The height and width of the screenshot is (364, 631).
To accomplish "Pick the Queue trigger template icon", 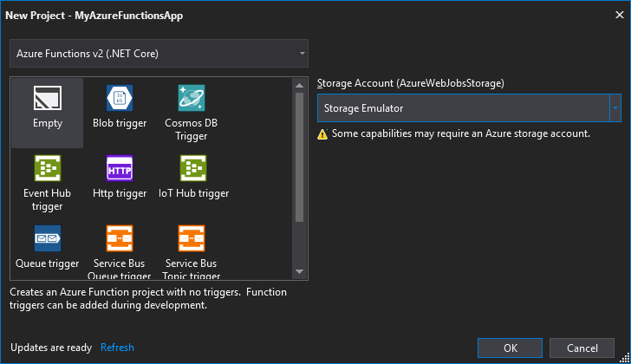I will [48, 238].
